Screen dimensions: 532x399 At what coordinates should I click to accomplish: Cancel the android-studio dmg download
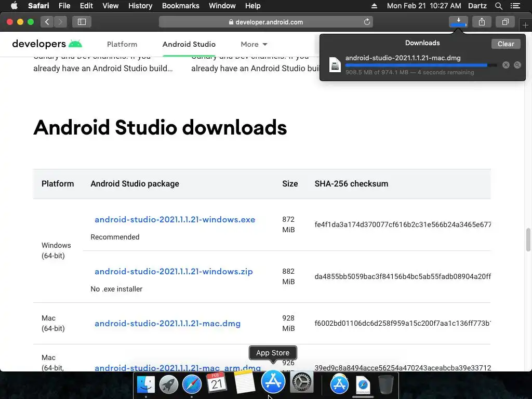506,65
